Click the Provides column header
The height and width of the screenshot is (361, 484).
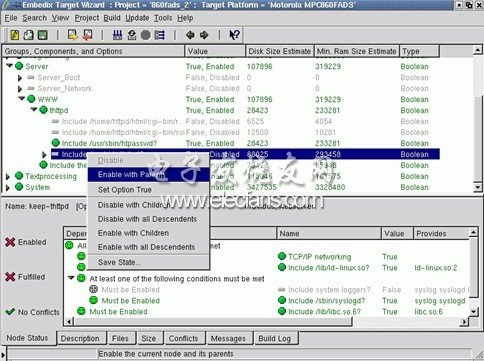point(441,233)
